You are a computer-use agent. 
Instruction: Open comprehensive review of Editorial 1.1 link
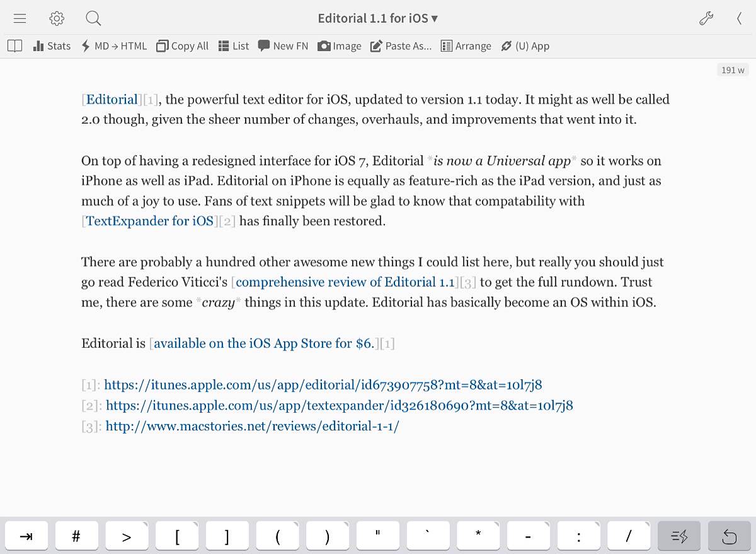345,282
